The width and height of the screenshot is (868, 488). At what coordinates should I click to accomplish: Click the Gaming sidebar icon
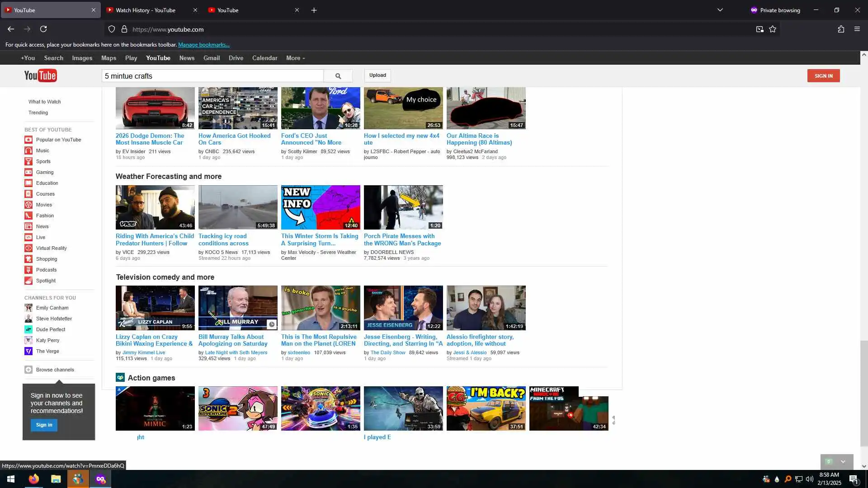click(28, 172)
